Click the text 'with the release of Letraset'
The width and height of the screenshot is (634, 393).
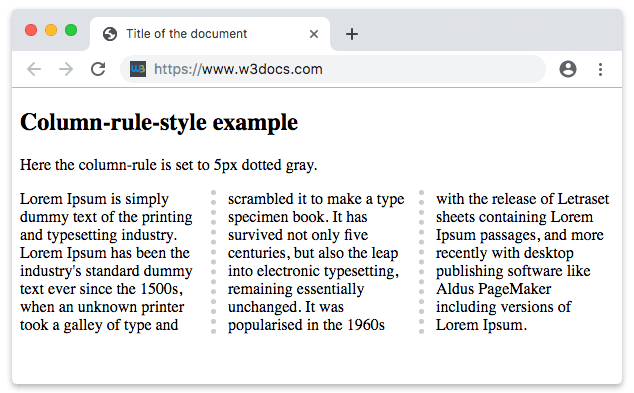click(x=522, y=199)
